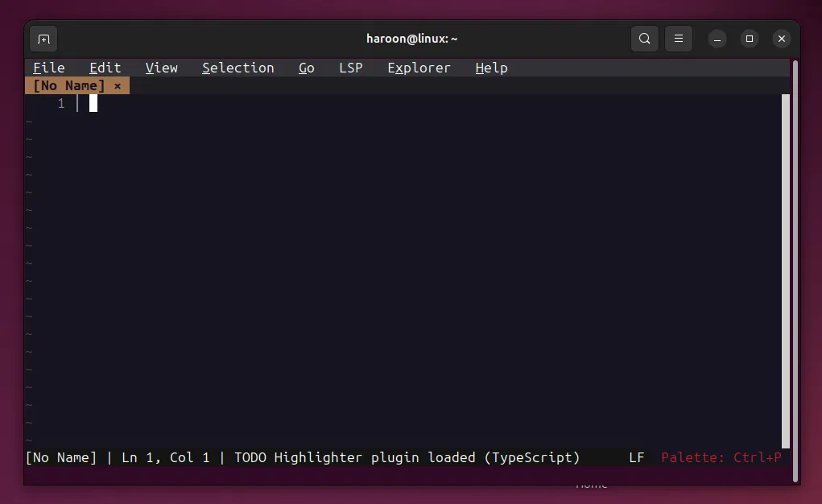Click line number 1 in the gutter
The width and height of the screenshot is (822, 504).
click(x=60, y=103)
